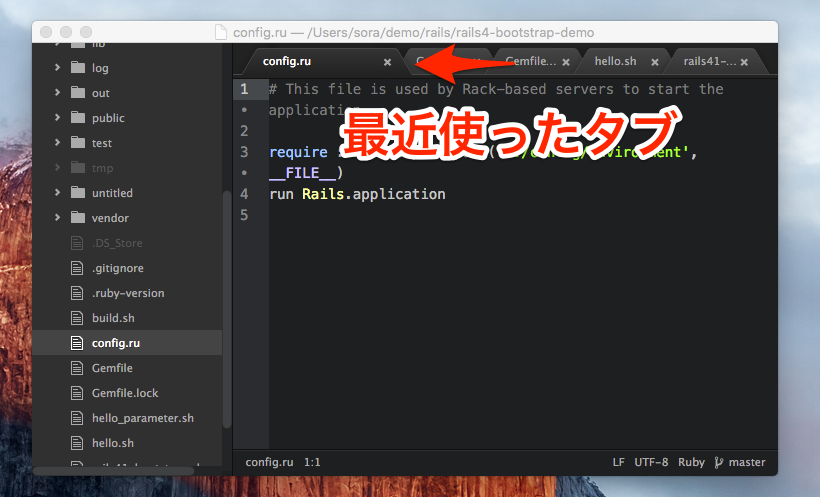Open the out folder in tree
This screenshot has height=497, width=820.
[x=100, y=93]
